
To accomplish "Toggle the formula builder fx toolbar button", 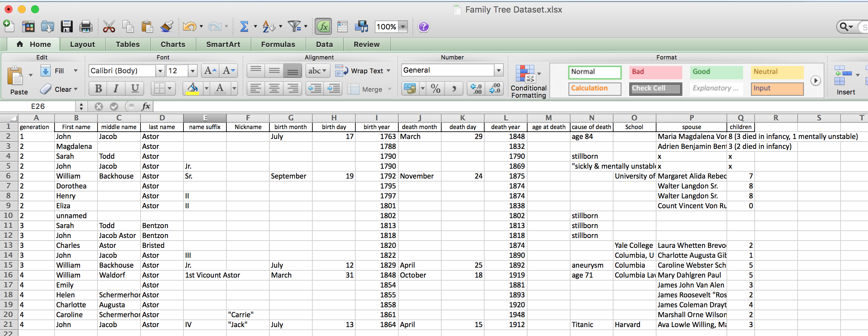I will pos(323,26).
